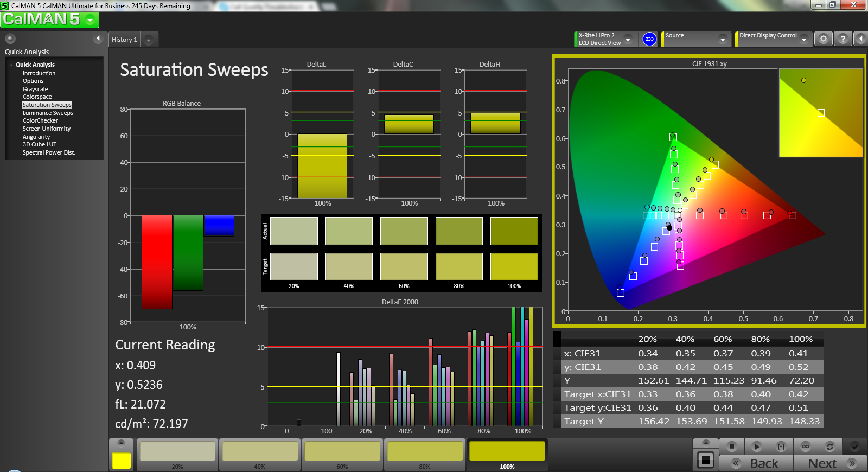
Task: Open settings with the gear icon
Action: point(824,39)
